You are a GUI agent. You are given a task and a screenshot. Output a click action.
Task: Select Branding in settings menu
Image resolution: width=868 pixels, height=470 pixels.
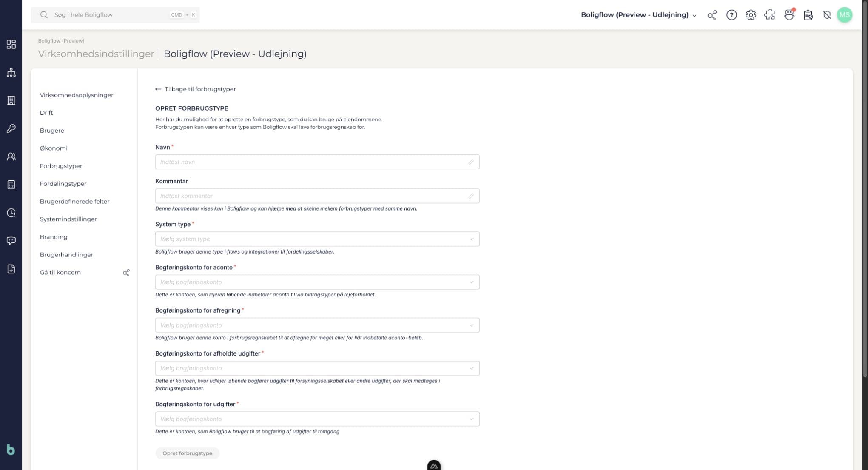(x=54, y=237)
